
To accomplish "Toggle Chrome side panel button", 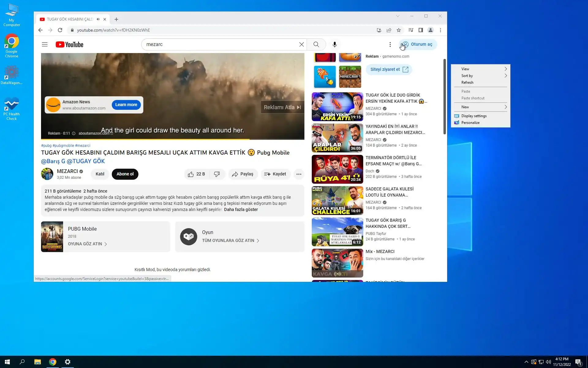I will [420, 30].
